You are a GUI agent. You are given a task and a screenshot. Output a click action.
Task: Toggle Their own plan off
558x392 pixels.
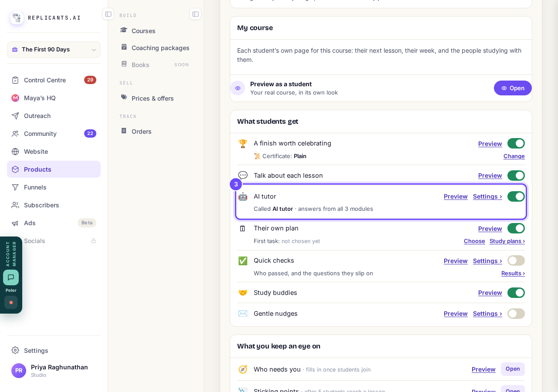(x=516, y=228)
